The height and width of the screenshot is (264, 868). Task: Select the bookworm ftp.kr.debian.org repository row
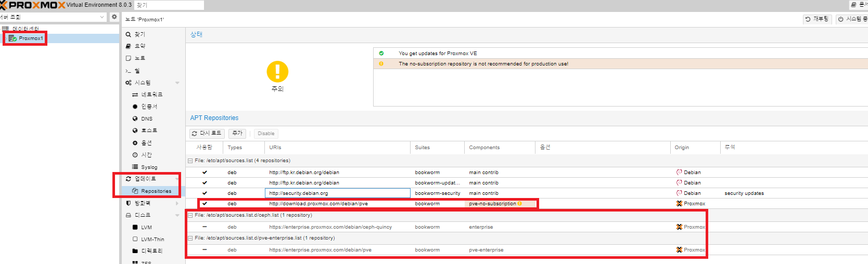point(527,173)
